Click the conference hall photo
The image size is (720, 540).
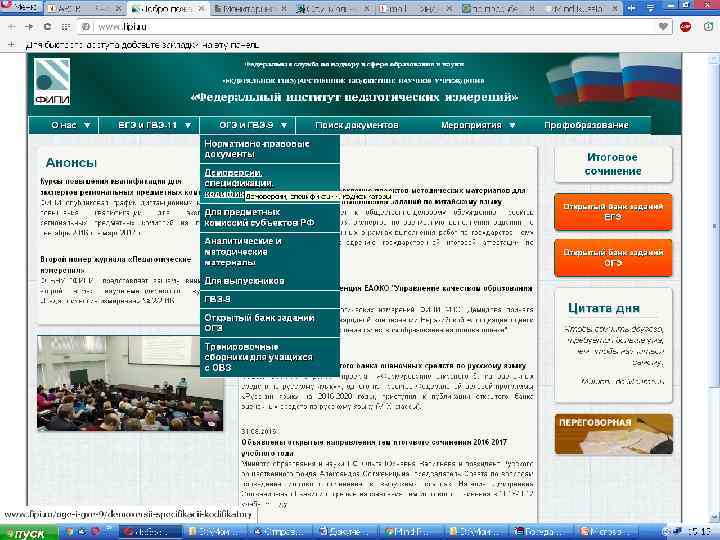(130, 383)
